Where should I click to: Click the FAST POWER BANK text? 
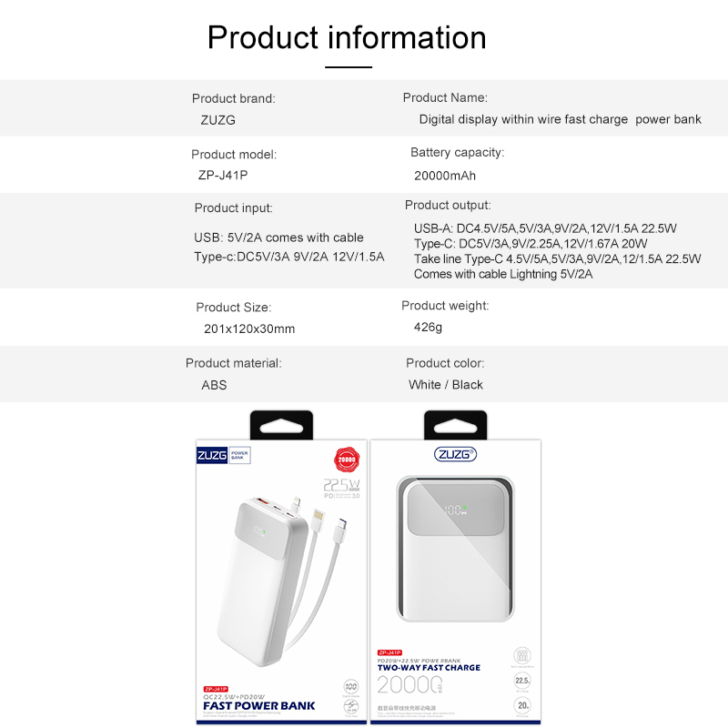tap(259, 706)
